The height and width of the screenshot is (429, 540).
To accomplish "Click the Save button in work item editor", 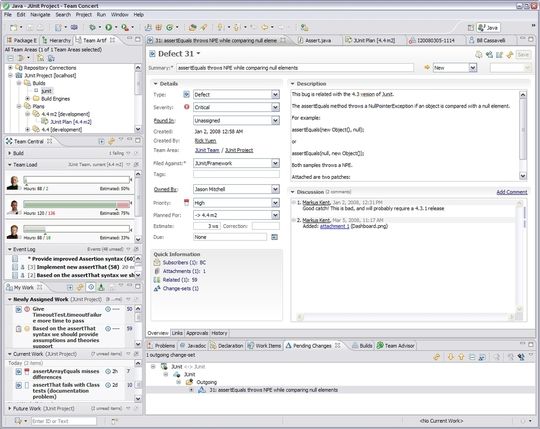I will tap(523, 55).
